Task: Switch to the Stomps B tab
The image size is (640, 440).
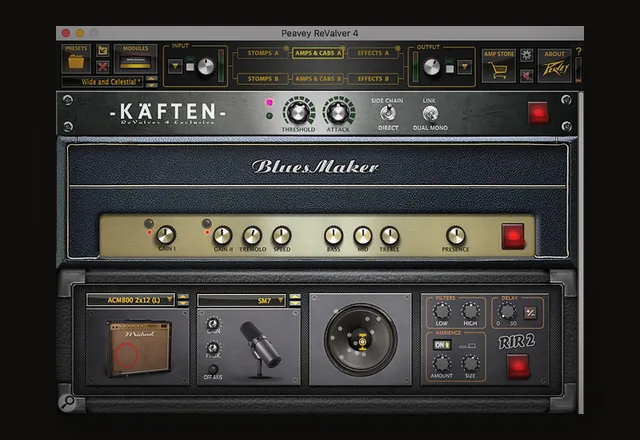Action: pos(263,79)
